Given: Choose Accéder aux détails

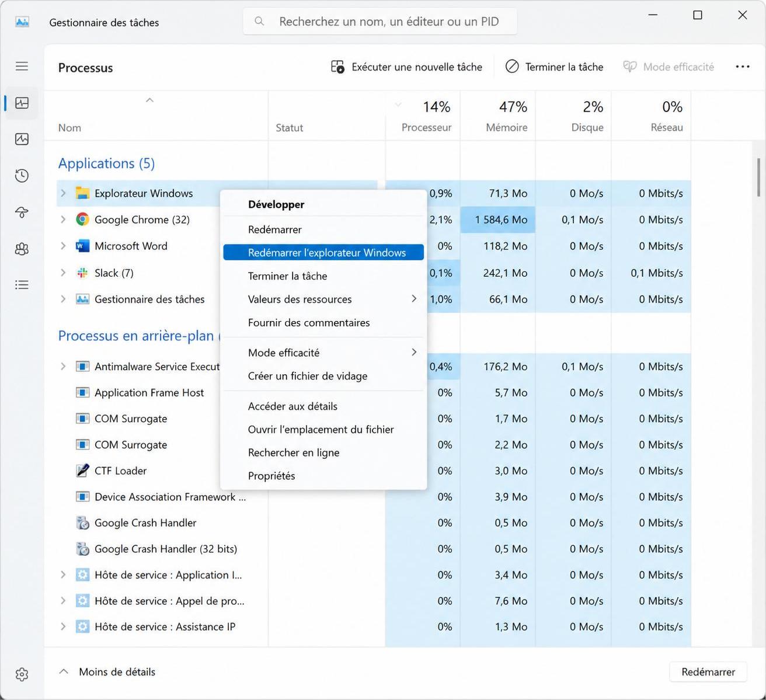Looking at the screenshot, I should (323, 406).
